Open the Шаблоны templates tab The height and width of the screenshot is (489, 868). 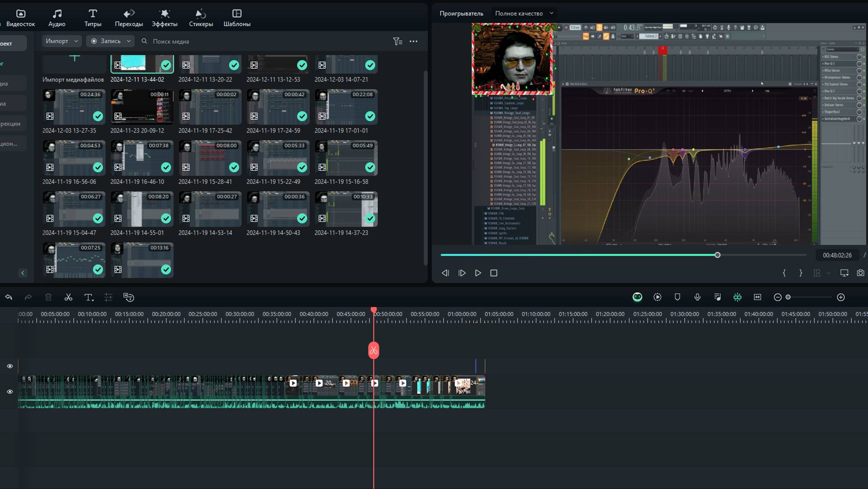coord(237,18)
